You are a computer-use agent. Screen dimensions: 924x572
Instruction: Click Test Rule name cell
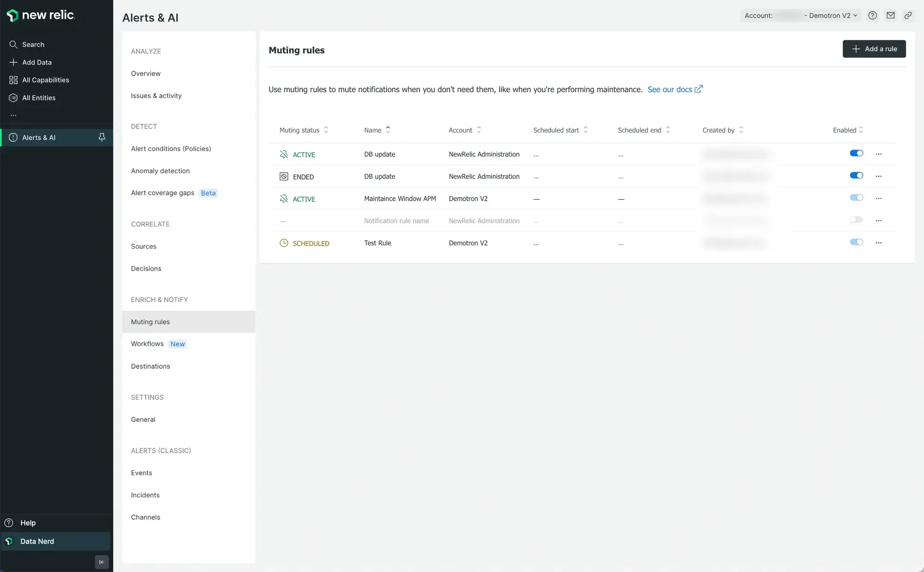tap(378, 243)
